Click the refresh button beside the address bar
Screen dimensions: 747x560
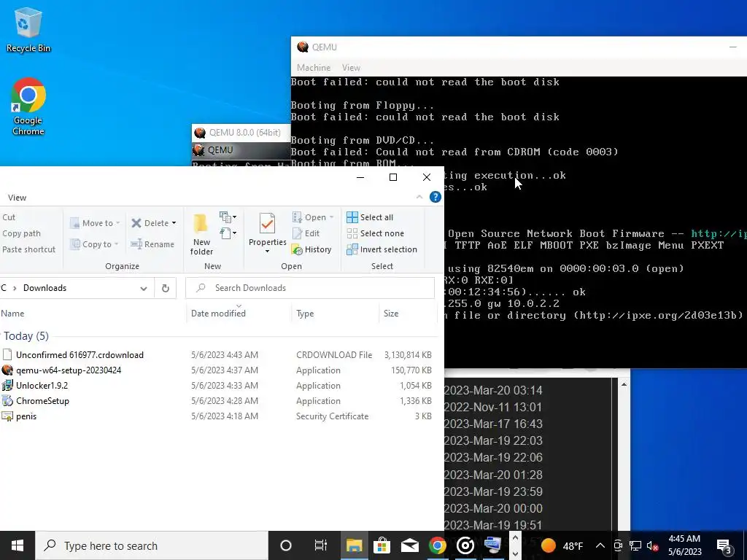166,288
